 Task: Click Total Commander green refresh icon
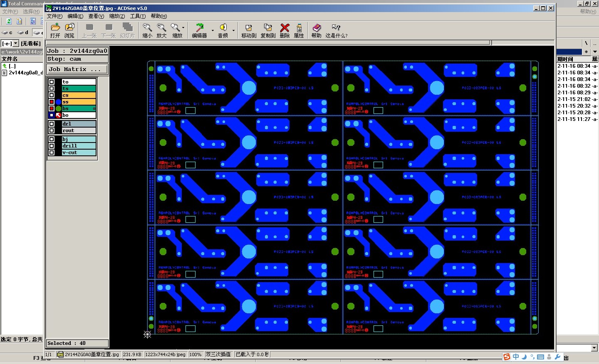pyautogui.click(x=8, y=21)
